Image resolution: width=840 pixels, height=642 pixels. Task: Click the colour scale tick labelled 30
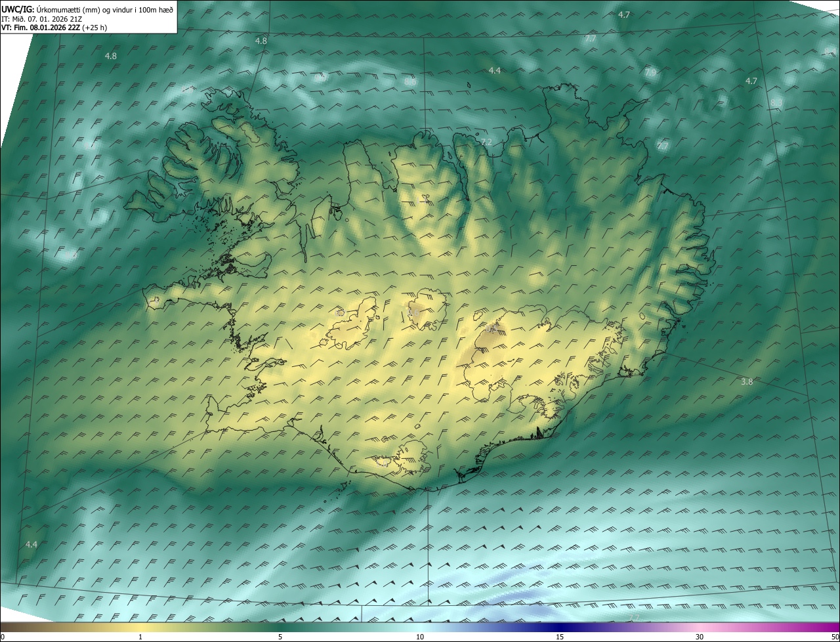click(700, 637)
